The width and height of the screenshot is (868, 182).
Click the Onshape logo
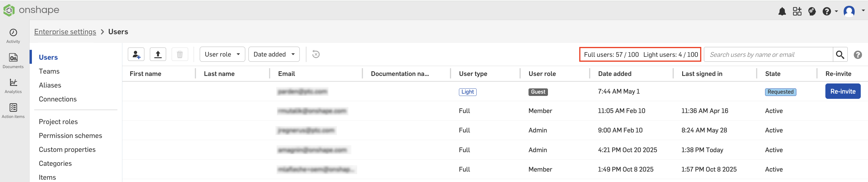click(31, 10)
